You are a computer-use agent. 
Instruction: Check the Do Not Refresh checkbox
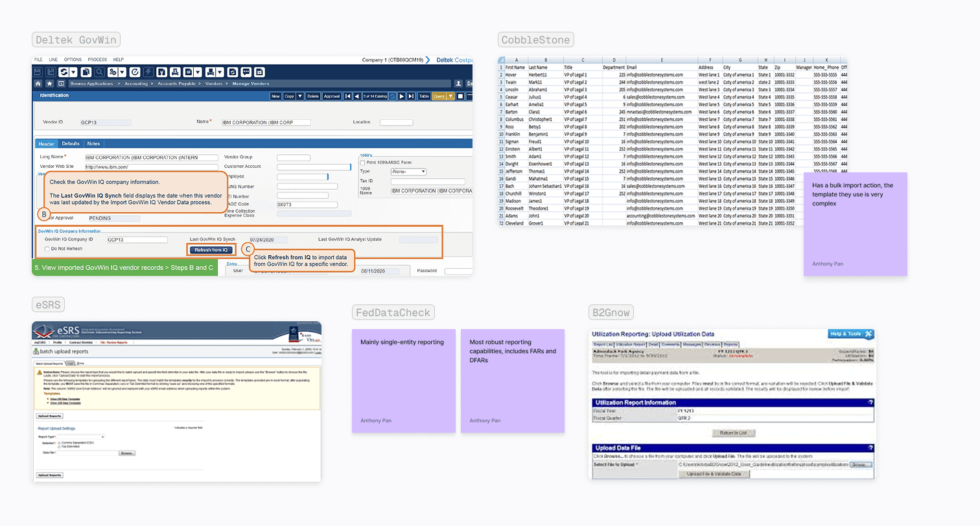coord(47,249)
